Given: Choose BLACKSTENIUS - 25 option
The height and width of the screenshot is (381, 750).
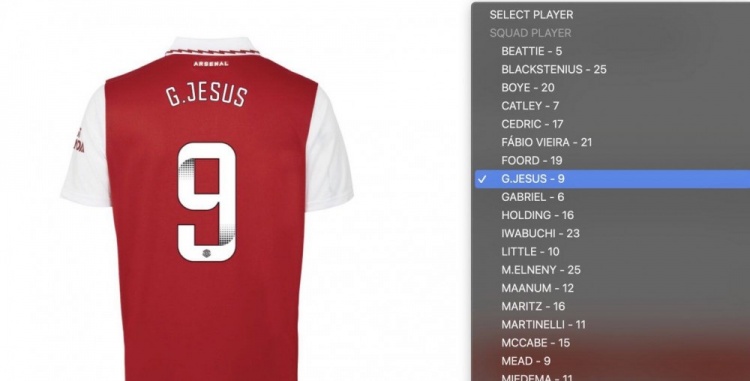Looking at the screenshot, I should (x=612, y=69).
